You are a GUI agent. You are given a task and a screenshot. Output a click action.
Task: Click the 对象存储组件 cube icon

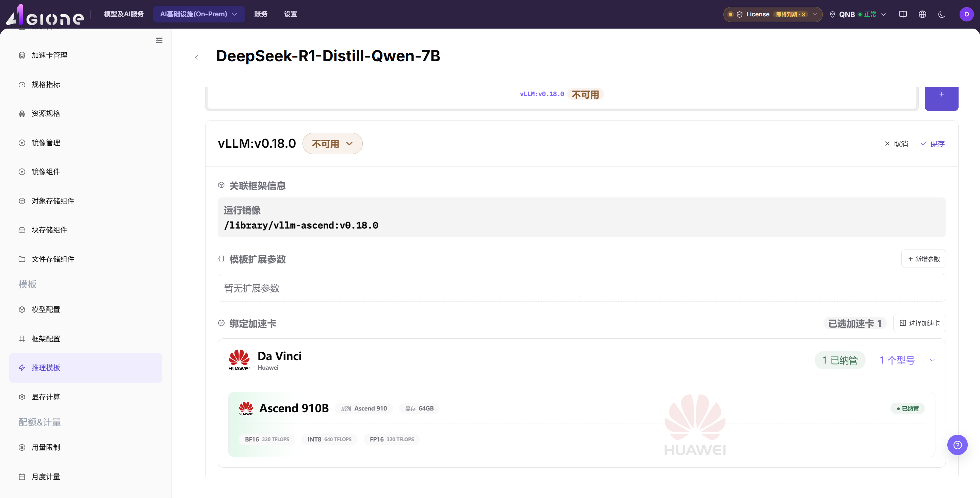[x=22, y=201]
